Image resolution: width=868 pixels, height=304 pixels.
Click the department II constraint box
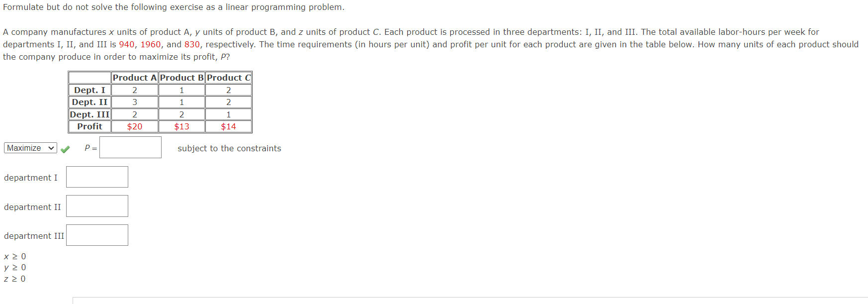pyautogui.click(x=96, y=205)
